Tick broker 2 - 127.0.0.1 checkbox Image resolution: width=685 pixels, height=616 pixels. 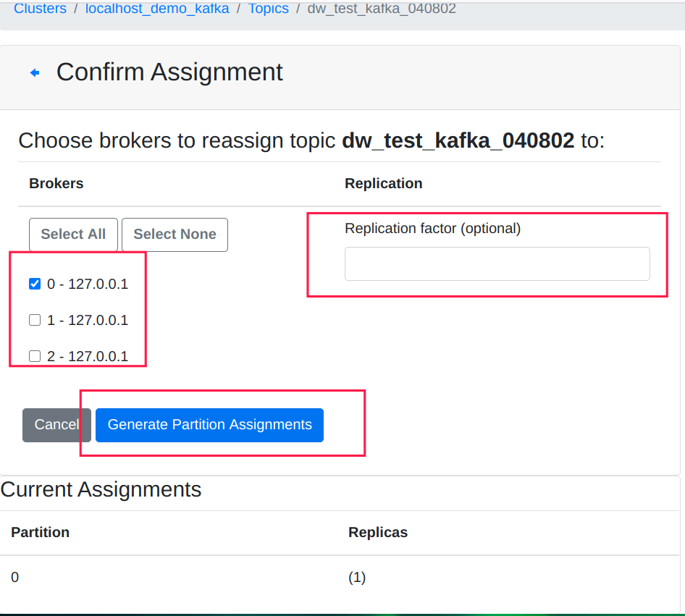[x=35, y=356]
